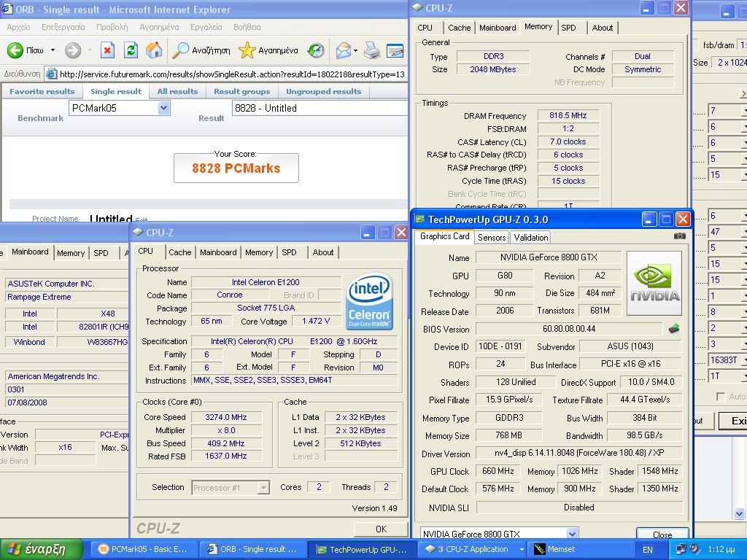Open the Προβολή menu in Internet Explorer
This screenshot has height=560, width=747.
[112, 27]
